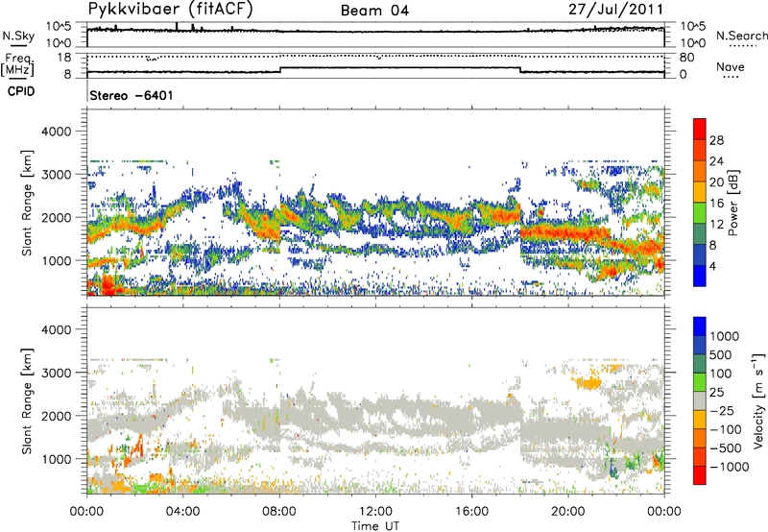Click '4000' on the power panel range axis
This screenshot has width=768, height=532.
coord(56,132)
